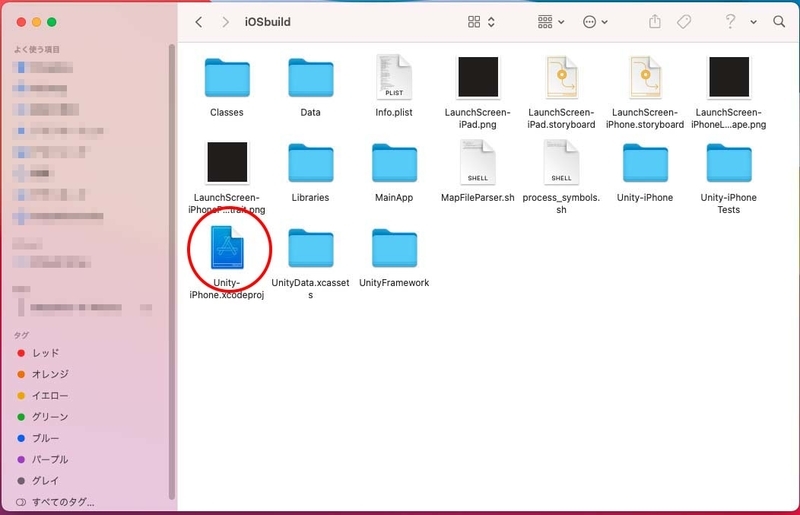Switch view using the icon grid button
Screen dimensions: 800x515
click(x=474, y=21)
